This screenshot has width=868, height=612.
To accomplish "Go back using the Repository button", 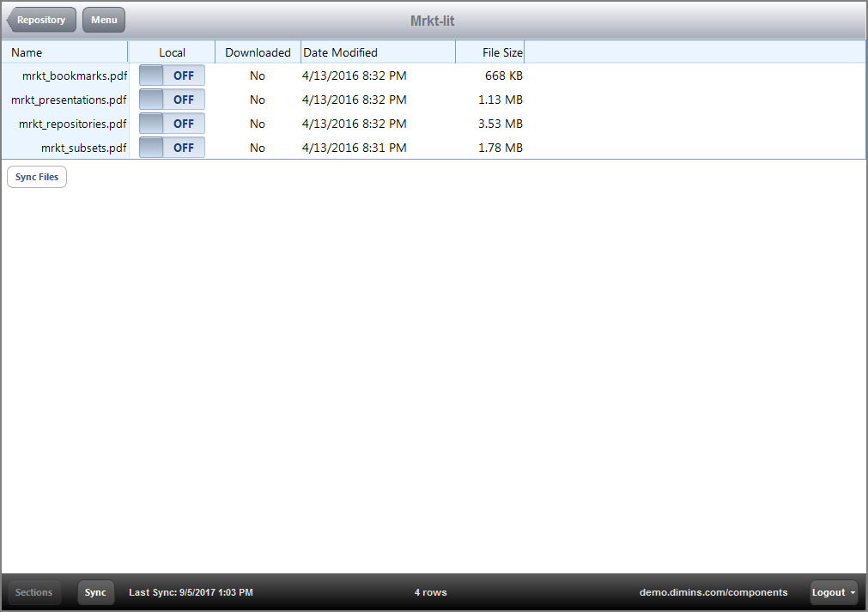I will 40,19.
